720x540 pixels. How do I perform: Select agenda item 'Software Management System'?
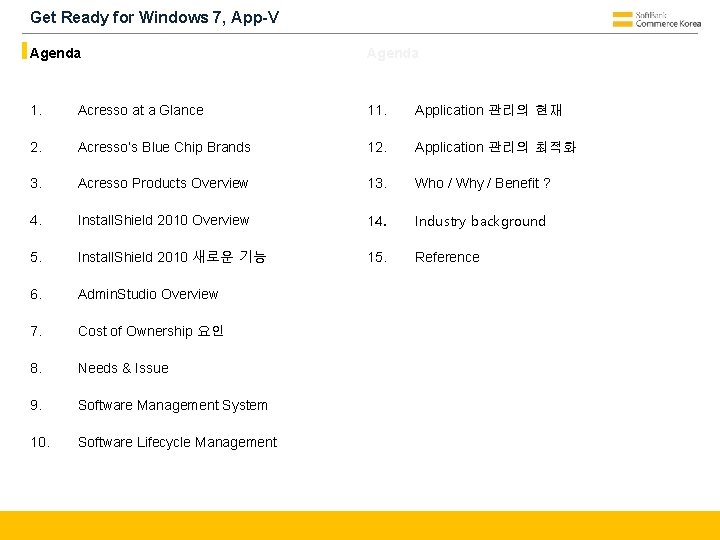(x=173, y=405)
